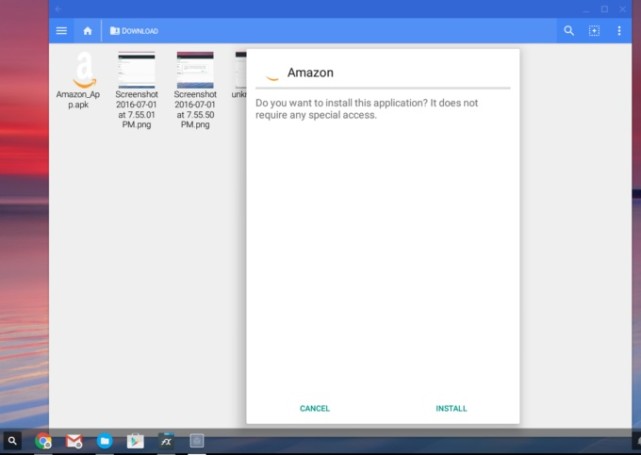Open the hamburger menu in file manager
The image size is (641, 455).
point(61,31)
